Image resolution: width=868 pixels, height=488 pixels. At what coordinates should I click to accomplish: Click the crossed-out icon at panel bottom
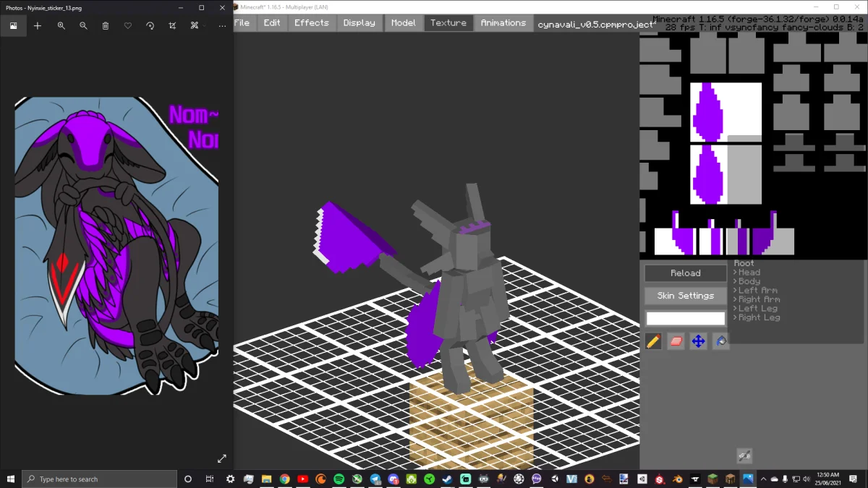[744, 455]
